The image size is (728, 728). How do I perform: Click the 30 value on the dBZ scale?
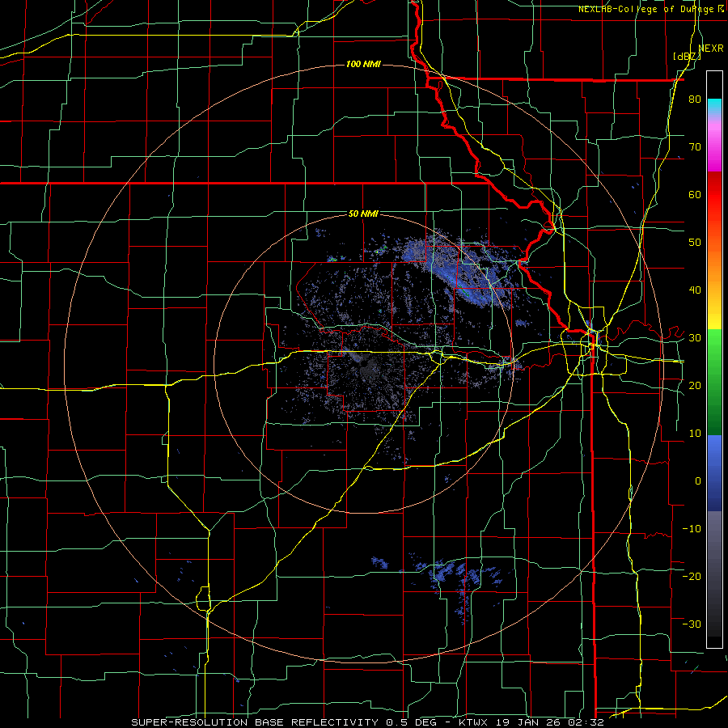click(695, 338)
